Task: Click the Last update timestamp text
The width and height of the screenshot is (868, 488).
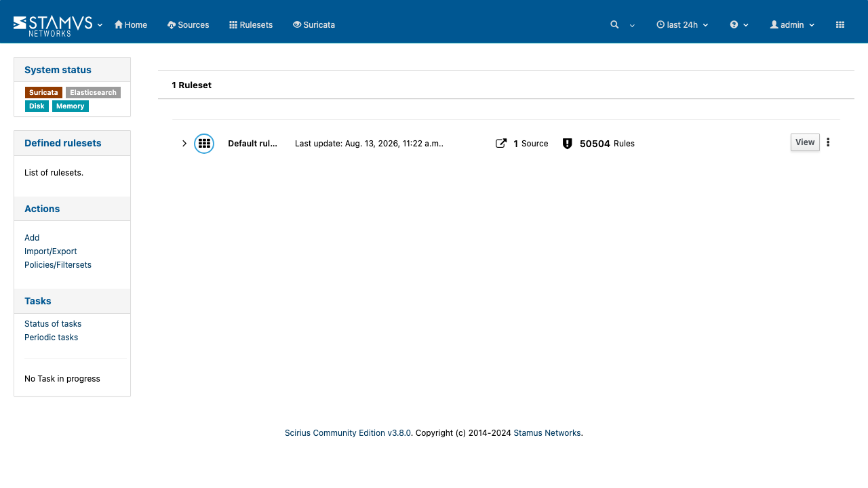Action: (369, 144)
